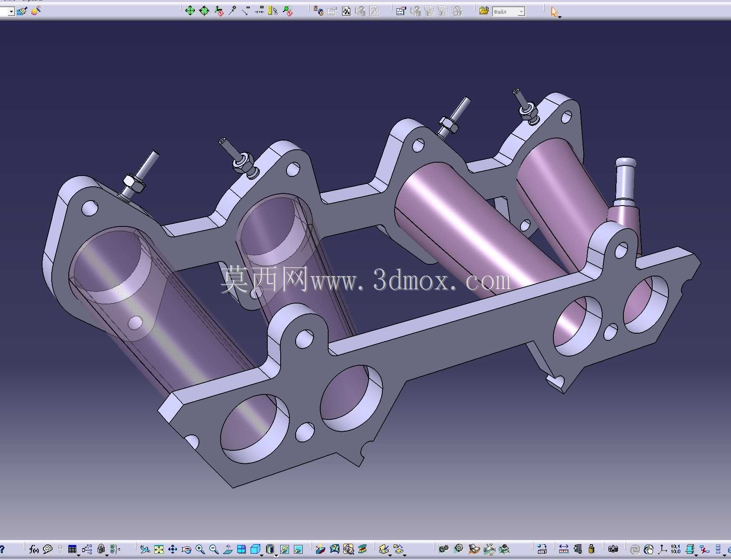Open the cut-off combo box arrow at top-left
731x560 pixels.
[x=11, y=12]
